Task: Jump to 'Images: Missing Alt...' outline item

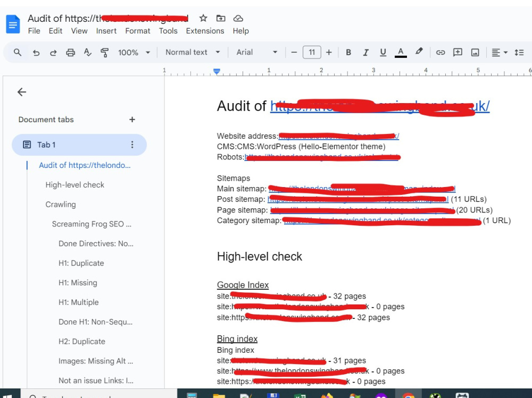Action: pyautogui.click(x=96, y=361)
